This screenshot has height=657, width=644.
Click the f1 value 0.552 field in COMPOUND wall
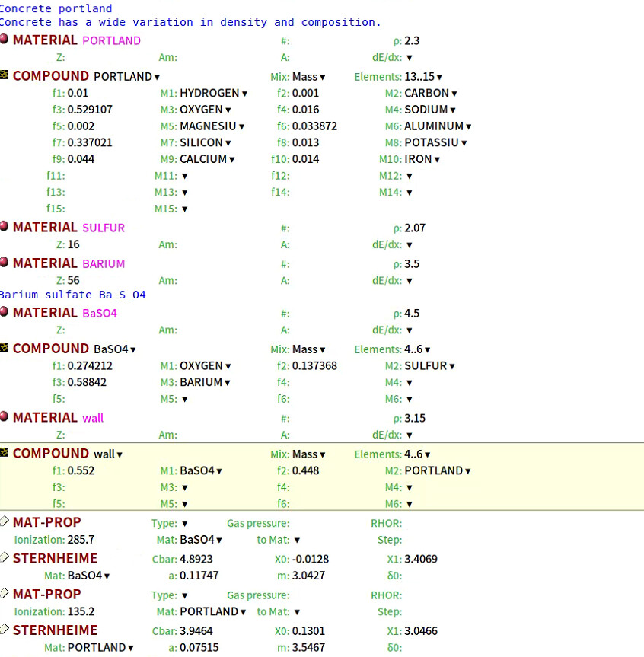click(81, 471)
